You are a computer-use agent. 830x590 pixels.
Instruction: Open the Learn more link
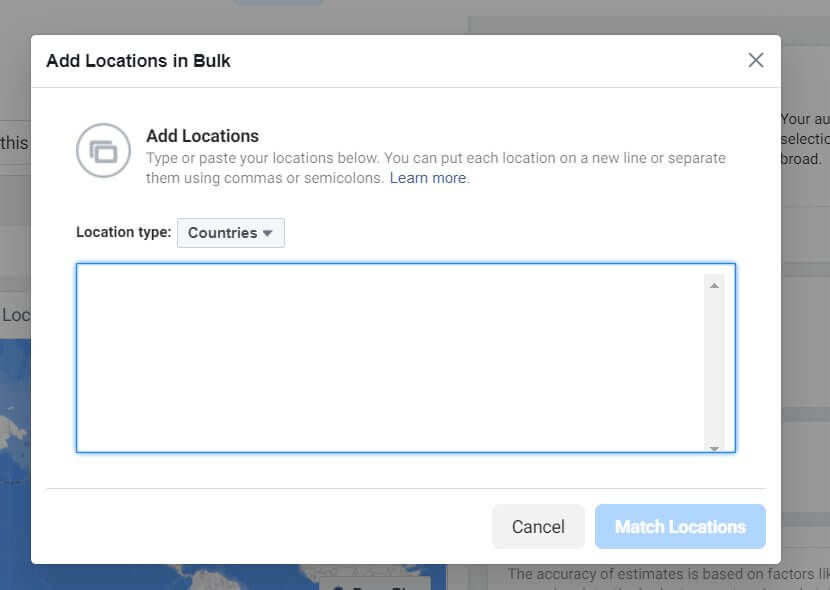pyautogui.click(x=428, y=178)
